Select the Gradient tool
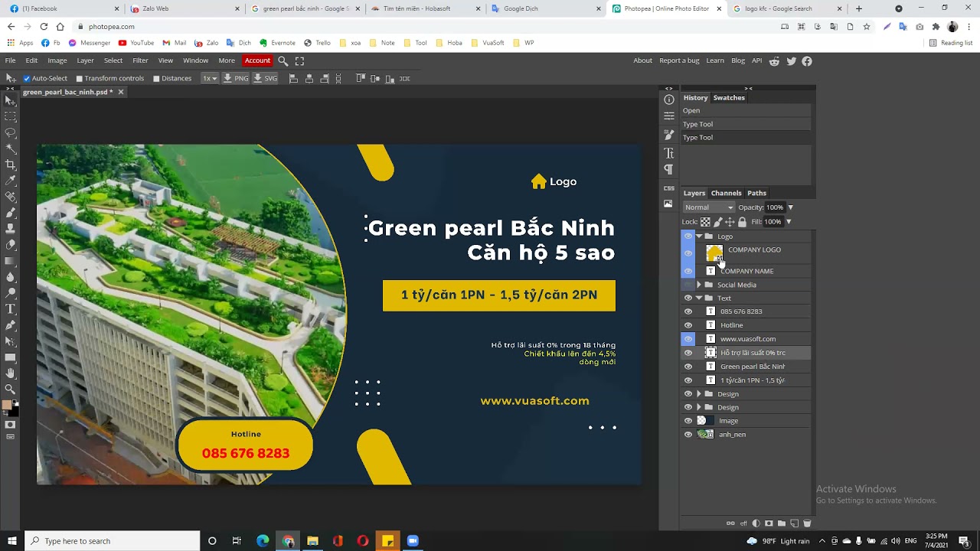Viewport: 980px width, 551px height. tap(10, 261)
